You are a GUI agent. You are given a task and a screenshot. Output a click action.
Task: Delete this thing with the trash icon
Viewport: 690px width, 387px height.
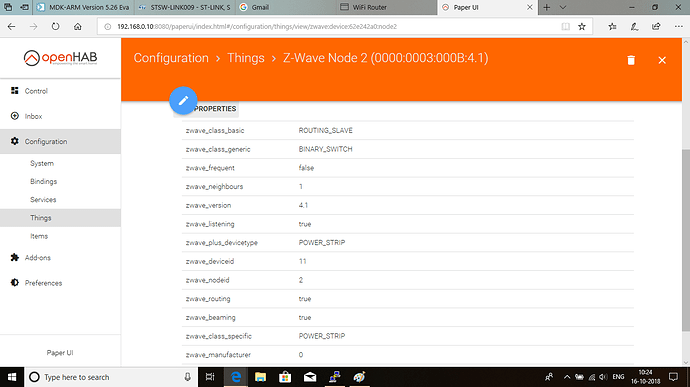[631, 60]
